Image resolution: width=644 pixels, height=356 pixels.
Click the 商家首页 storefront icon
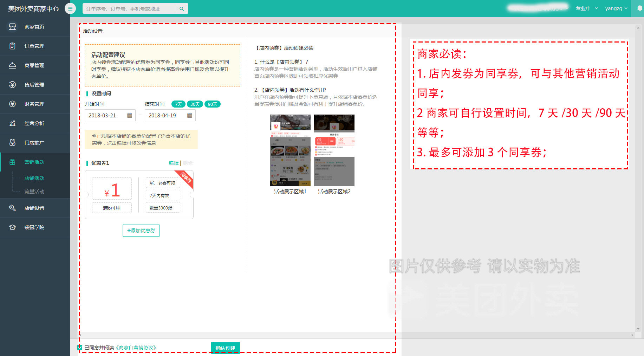coord(12,27)
